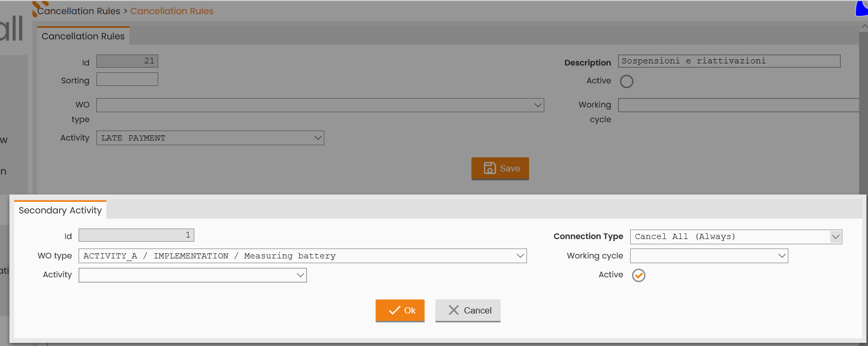Save the cancellation rule
This screenshot has width=868, height=346.
500,168
